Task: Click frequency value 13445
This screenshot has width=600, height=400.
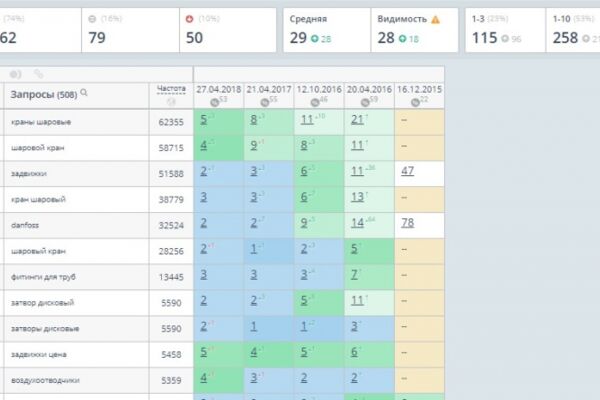Action: coord(171,277)
